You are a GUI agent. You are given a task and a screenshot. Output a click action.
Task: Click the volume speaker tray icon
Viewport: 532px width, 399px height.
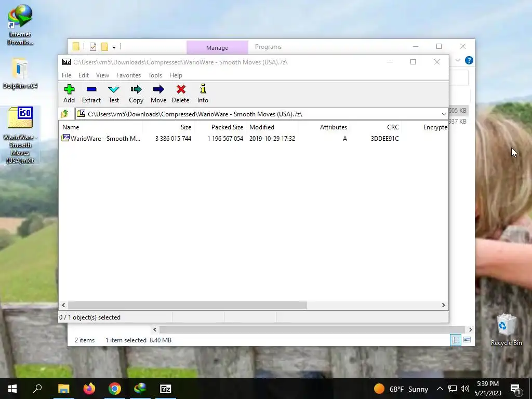465,389
